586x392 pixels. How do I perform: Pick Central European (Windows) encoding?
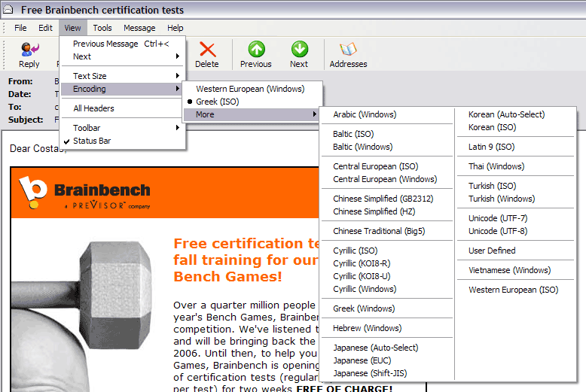click(387, 179)
